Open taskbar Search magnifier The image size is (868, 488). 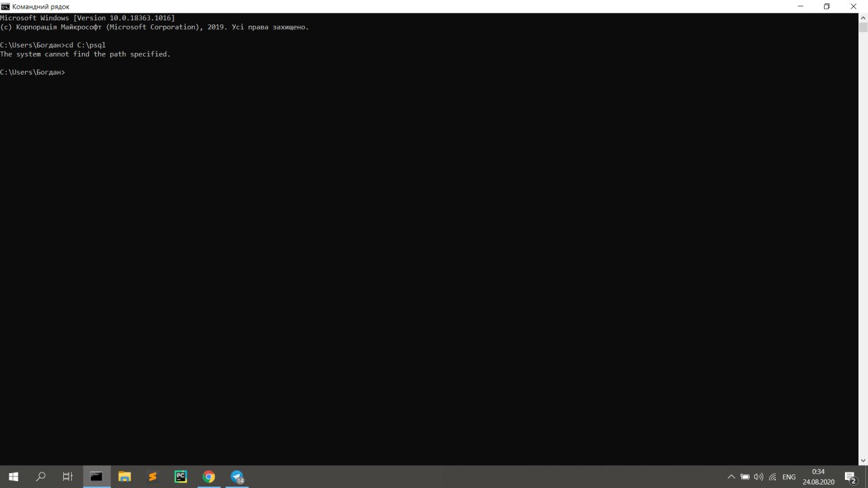coord(41,476)
